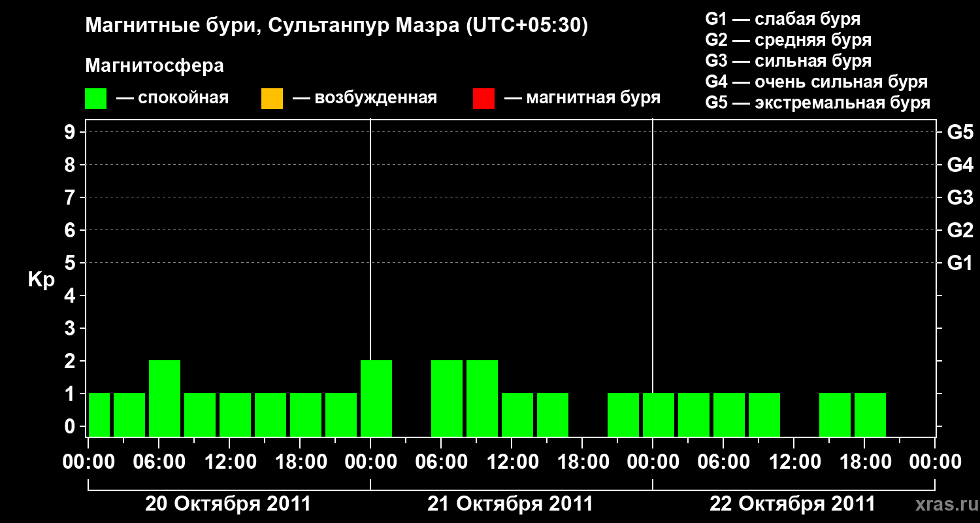The width and height of the screenshot is (980, 523).
Task: Click the 'G4' label on right axis
Action: [960, 165]
